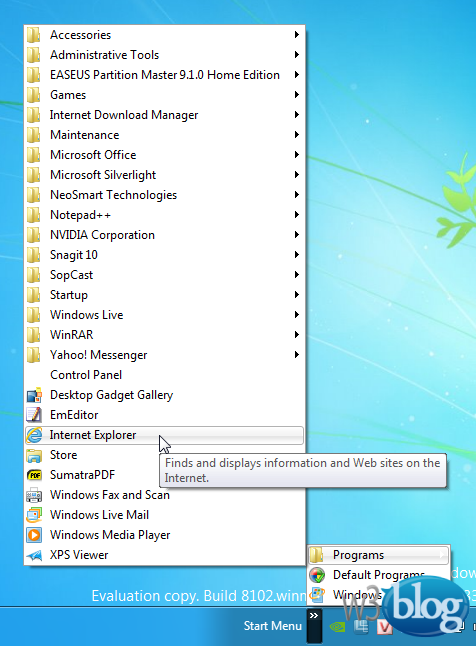Click the Yahoo! Messenger folder icon
Image resolution: width=476 pixels, height=646 pixels.
click(x=34, y=355)
